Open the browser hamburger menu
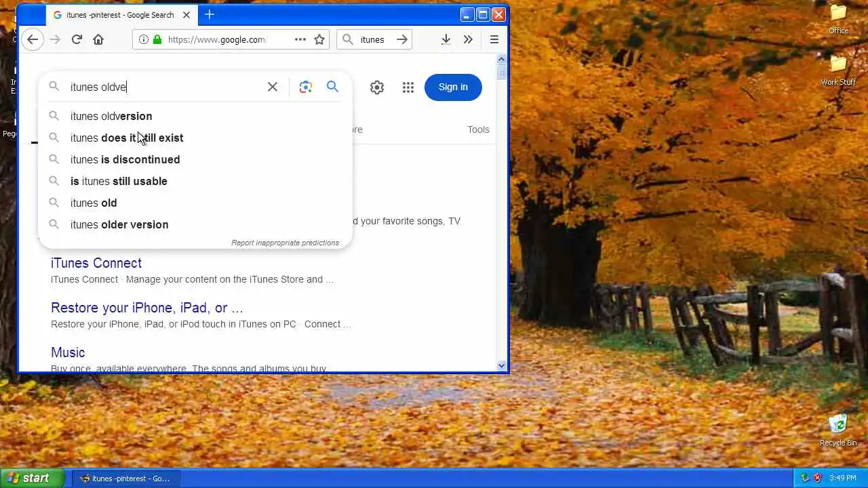Image resolution: width=868 pixels, height=488 pixels. click(494, 39)
